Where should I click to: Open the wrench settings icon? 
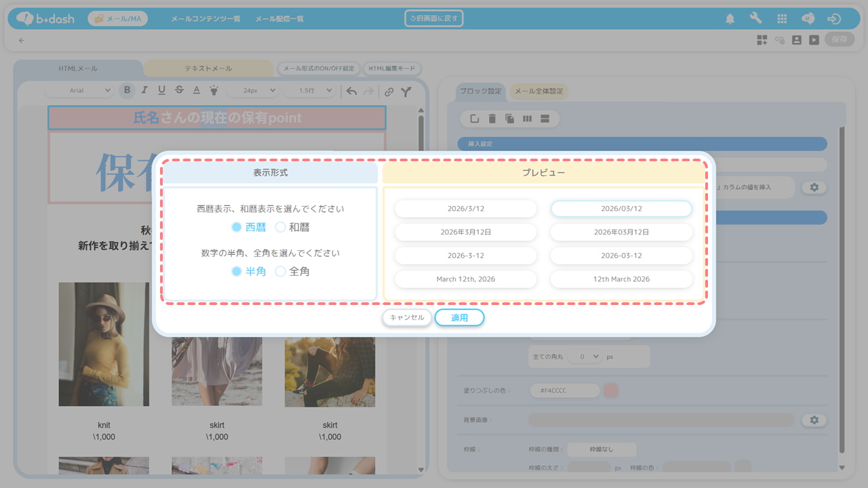click(755, 19)
